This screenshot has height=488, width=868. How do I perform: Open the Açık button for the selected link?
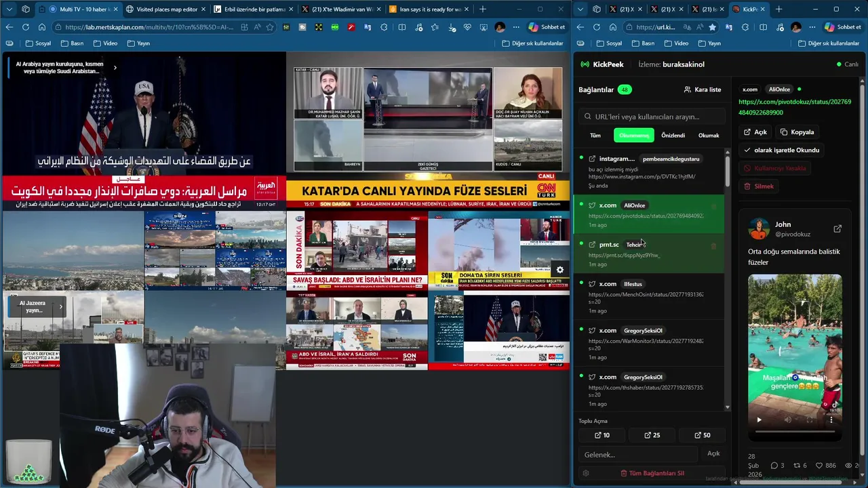tap(755, 132)
